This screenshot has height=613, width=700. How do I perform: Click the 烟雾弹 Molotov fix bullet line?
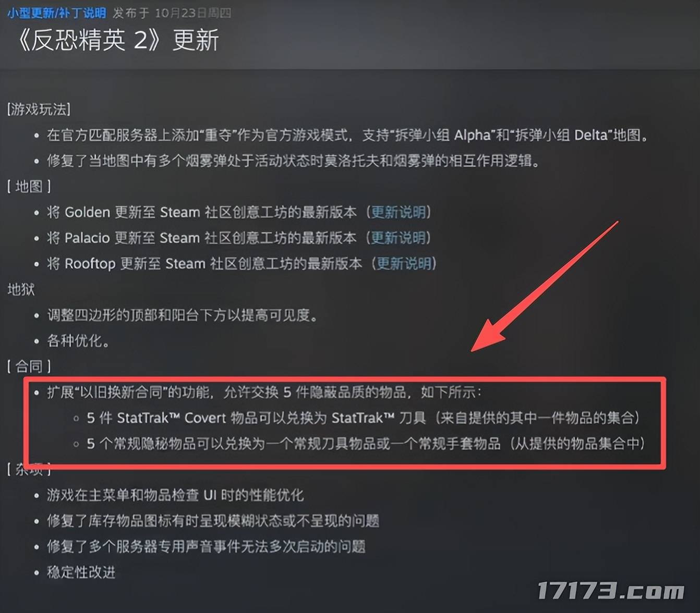[294, 161]
